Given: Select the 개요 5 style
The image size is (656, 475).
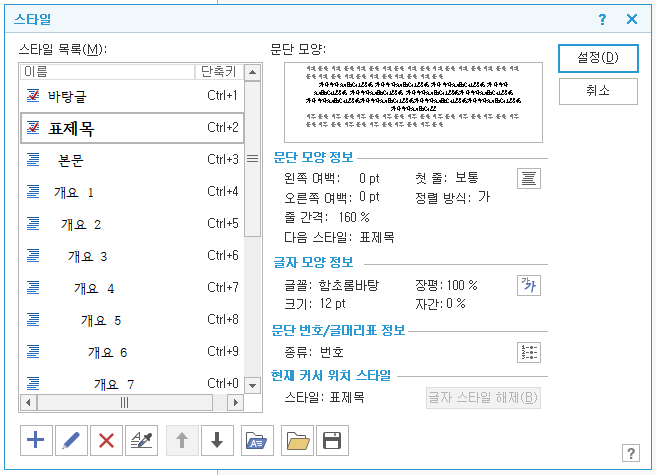Looking at the screenshot, I should [x=132, y=320].
